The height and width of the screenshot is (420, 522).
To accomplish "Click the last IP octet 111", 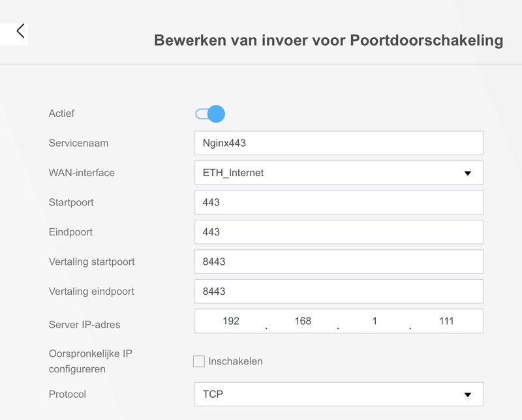I will [x=446, y=321].
